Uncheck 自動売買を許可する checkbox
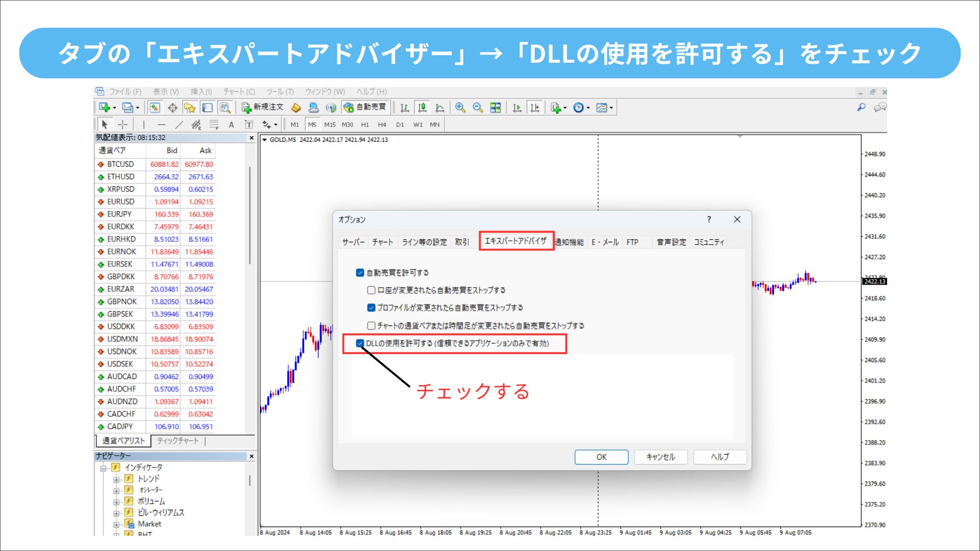 (x=360, y=272)
